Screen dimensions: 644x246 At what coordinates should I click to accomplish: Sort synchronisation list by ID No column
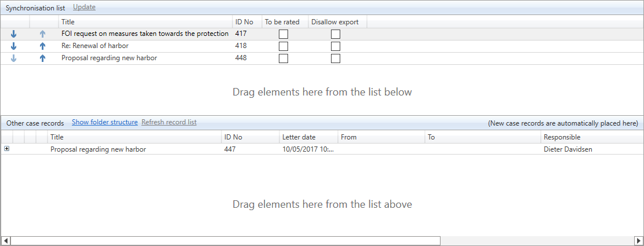coord(244,22)
